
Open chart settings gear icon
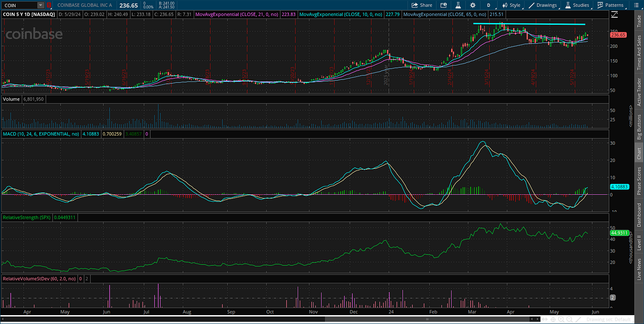click(473, 5)
